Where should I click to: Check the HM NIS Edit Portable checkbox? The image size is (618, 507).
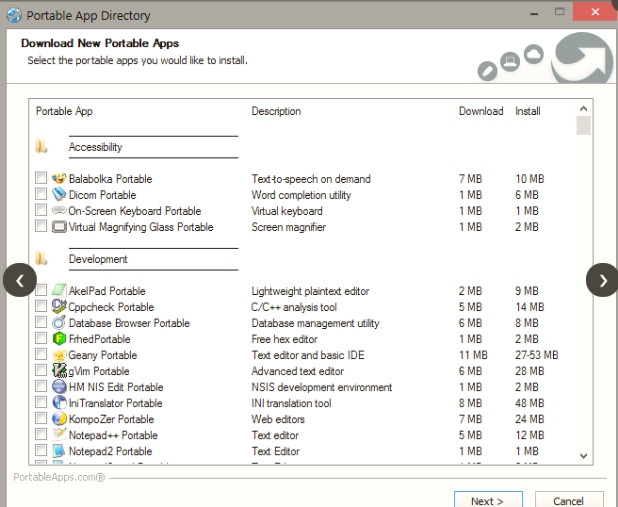pyautogui.click(x=41, y=386)
